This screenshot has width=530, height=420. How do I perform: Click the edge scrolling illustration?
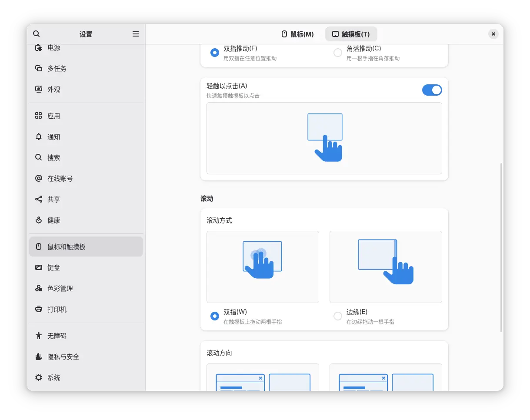[x=386, y=267]
